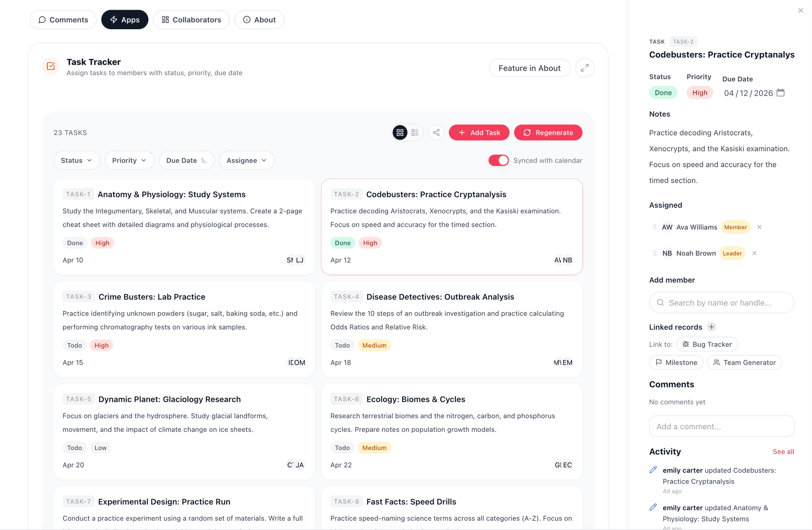Screen dimensions: 812x530
Task: Open the Bug Tracker linked record
Action: (707, 344)
